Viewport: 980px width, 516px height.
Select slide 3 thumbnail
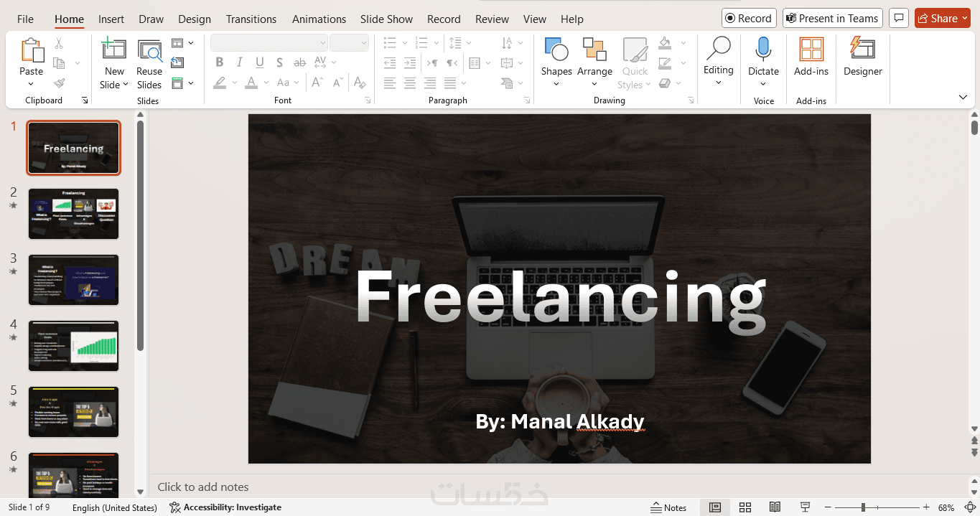(73, 280)
